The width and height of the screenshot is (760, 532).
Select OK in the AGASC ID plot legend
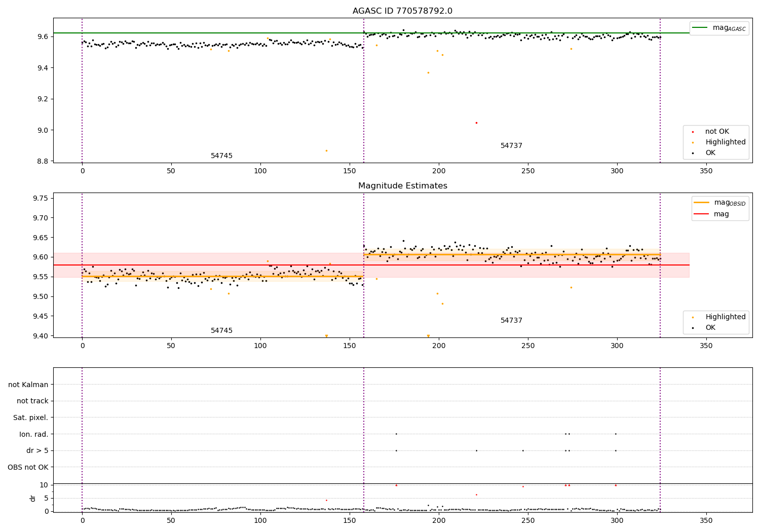(x=710, y=153)
